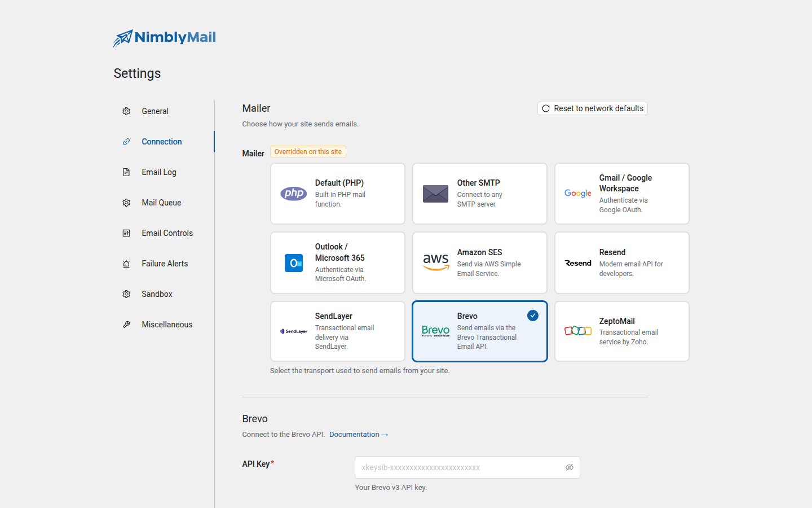The width and height of the screenshot is (812, 508).
Task: Select the ZeptoMail mailer card
Action: (622, 331)
